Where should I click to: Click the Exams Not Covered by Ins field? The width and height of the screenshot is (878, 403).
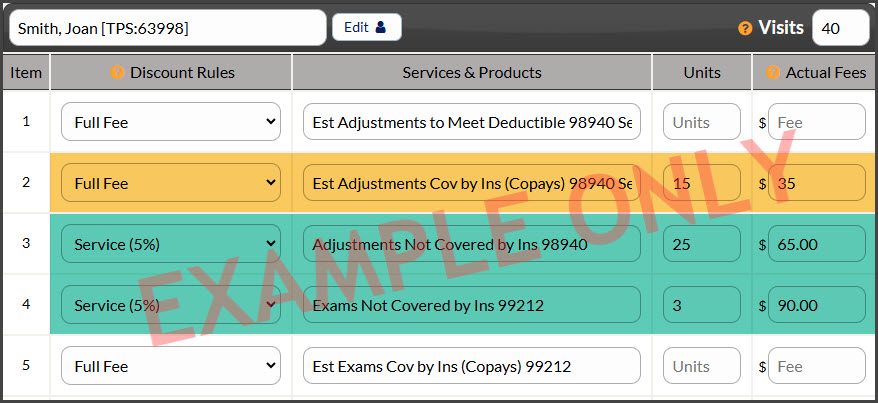472,304
